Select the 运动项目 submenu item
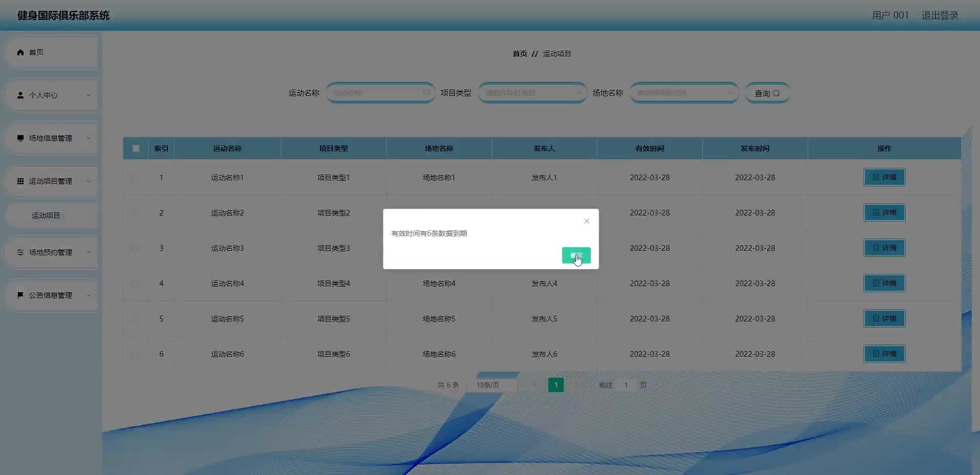 [51, 215]
